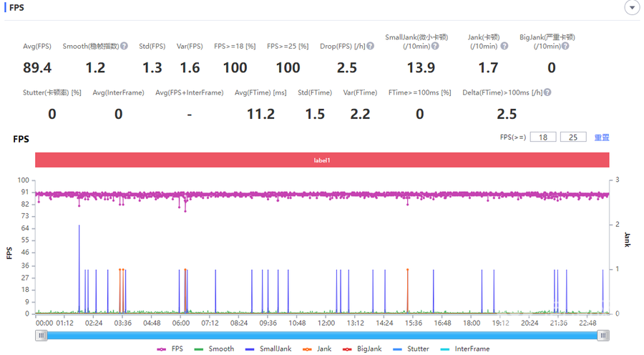Click left handle of time range slider
Viewport: 644px width, 355px height.
[42, 335]
